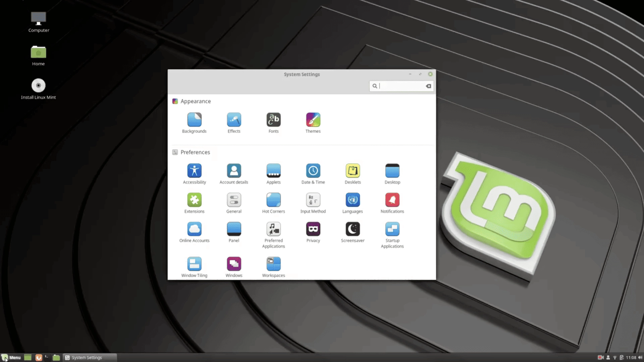
Task: Open Input Method settings
Action: (x=313, y=203)
